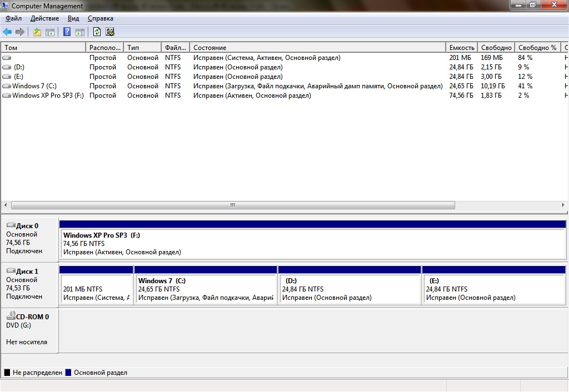Click the right scroll arrow of volume list
This screenshot has width=569, height=392.
pyautogui.click(x=563, y=205)
